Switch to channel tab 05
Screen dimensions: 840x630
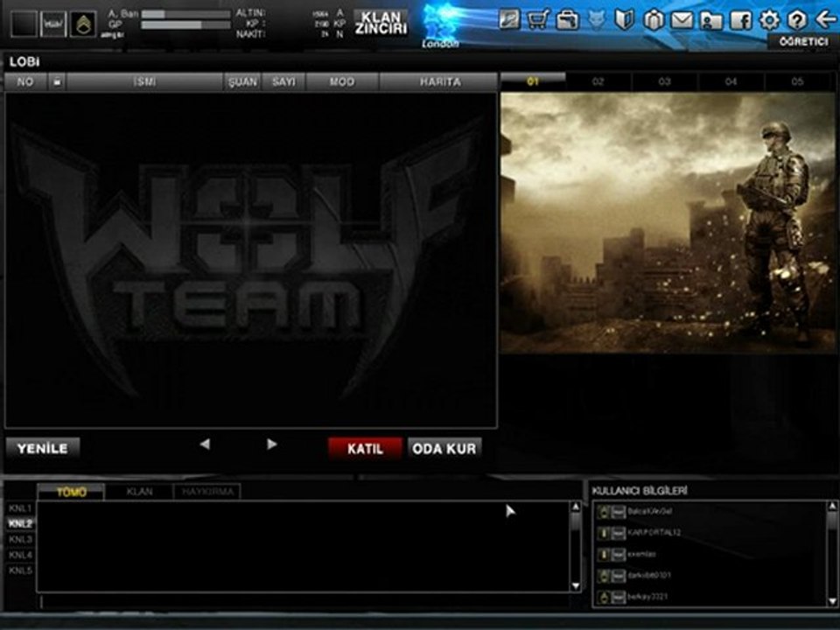tap(798, 81)
